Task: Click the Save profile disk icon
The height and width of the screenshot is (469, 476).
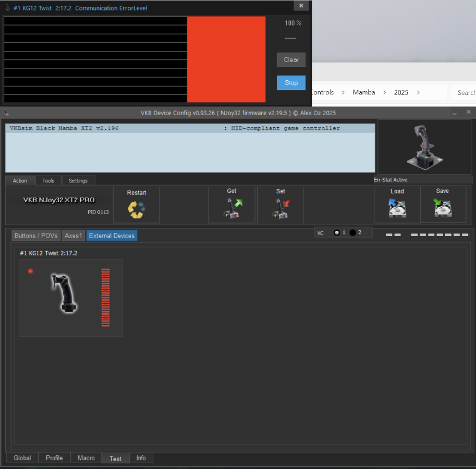Action: point(443,208)
